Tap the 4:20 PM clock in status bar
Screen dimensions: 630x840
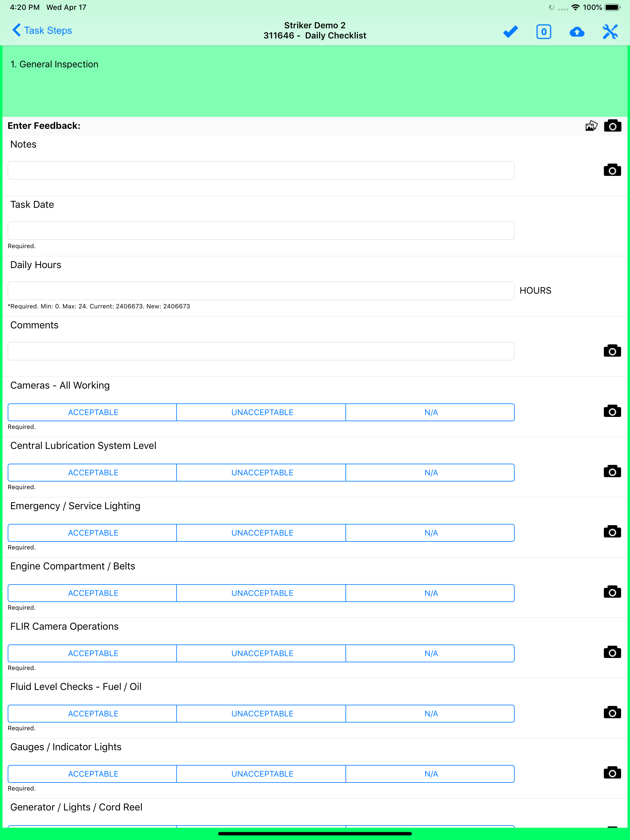25,7
